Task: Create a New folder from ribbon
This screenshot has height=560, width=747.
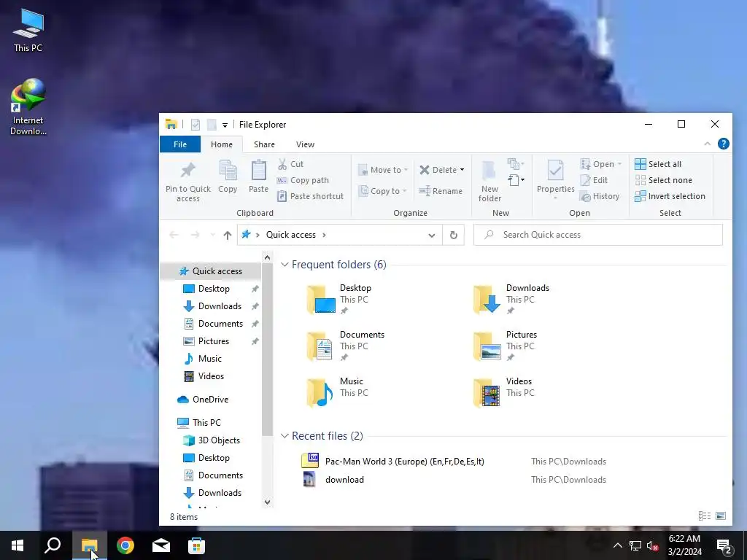Action: (x=489, y=182)
